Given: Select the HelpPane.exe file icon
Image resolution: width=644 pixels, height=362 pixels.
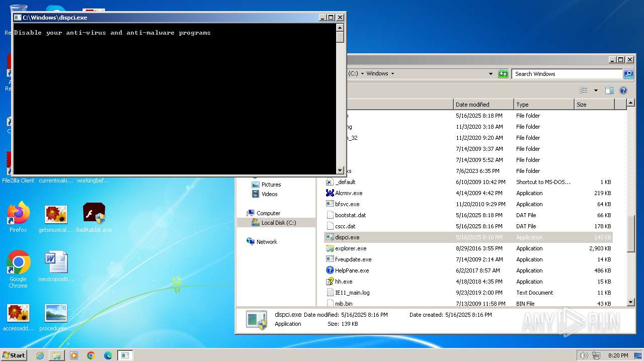Looking at the screenshot, I should click(x=330, y=270).
